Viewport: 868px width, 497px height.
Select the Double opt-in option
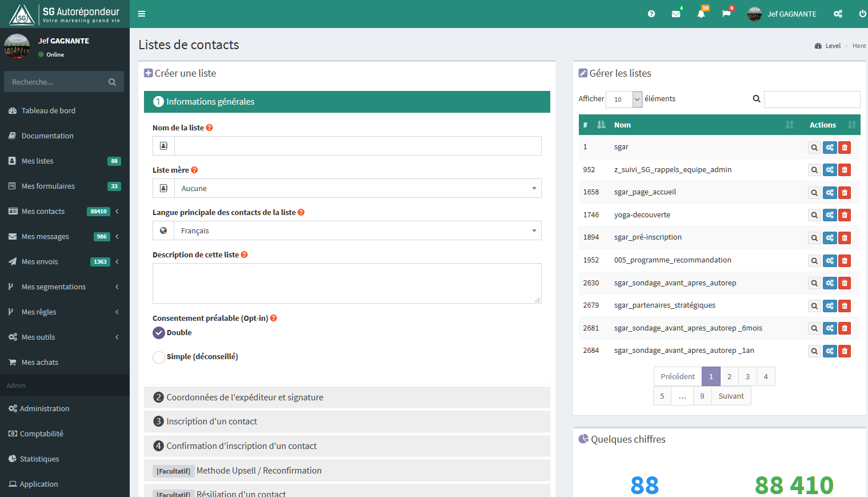point(159,333)
